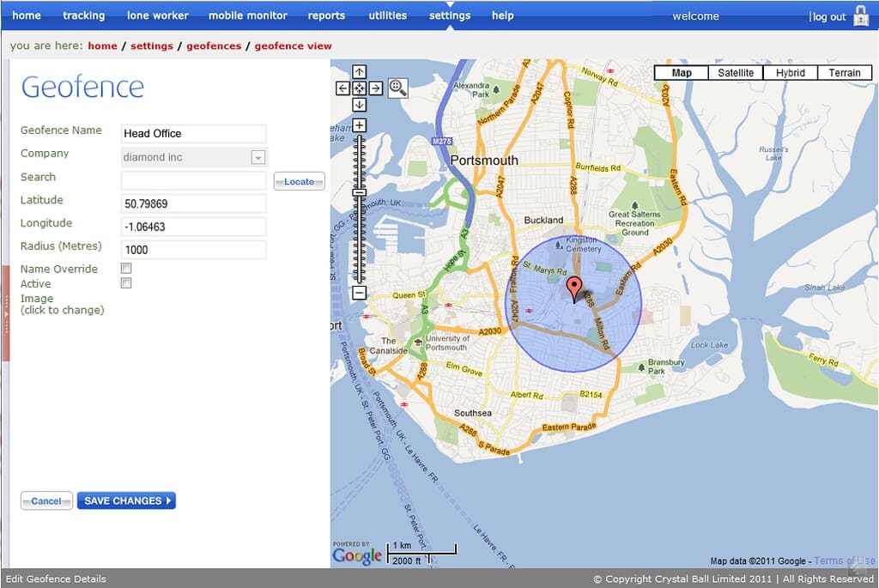Open the tracking menu
Image resolution: width=879 pixels, height=588 pixels.
tap(83, 15)
